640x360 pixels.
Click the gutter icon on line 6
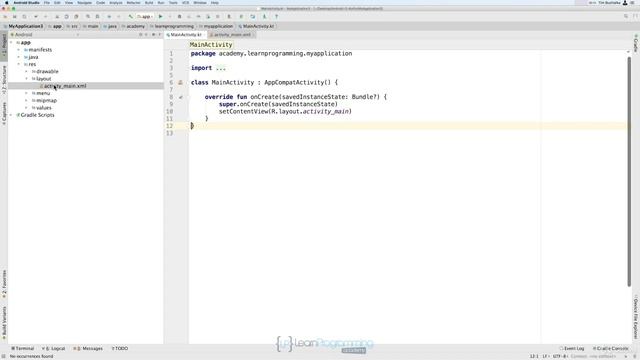click(x=180, y=82)
